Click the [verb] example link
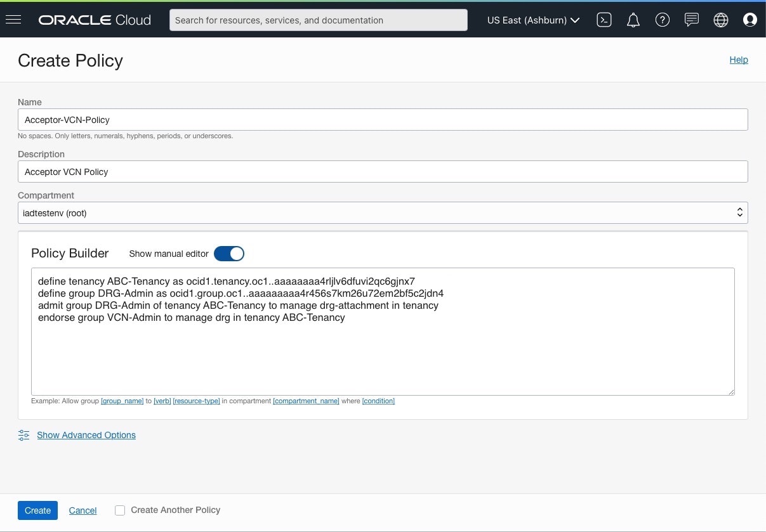This screenshot has width=766, height=532. pos(162,401)
